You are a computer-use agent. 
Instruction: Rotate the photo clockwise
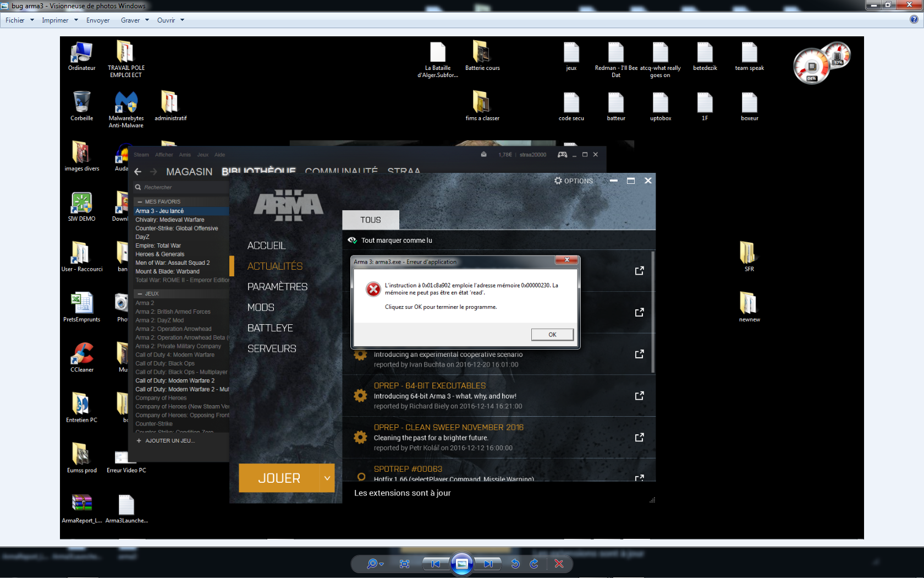pyautogui.click(x=534, y=564)
